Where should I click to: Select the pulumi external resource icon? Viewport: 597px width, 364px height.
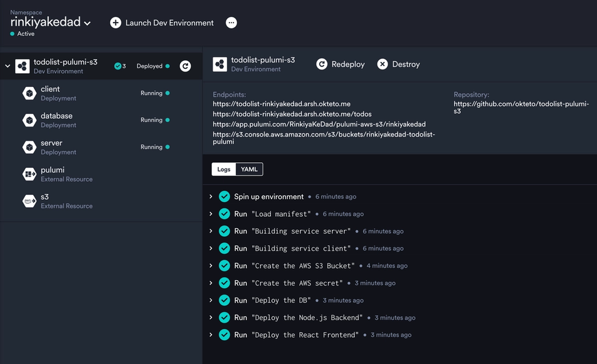tap(29, 174)
